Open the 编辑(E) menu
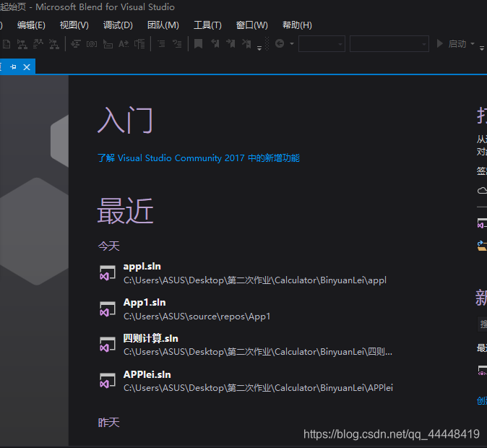 [31, 25]
